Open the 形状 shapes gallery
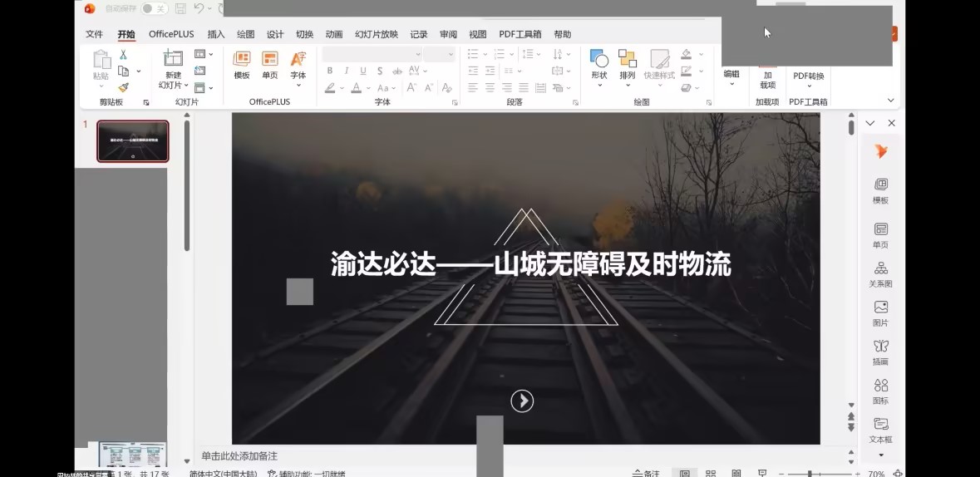980x477 pixels. pyautogui.click(x=599, y=64)
